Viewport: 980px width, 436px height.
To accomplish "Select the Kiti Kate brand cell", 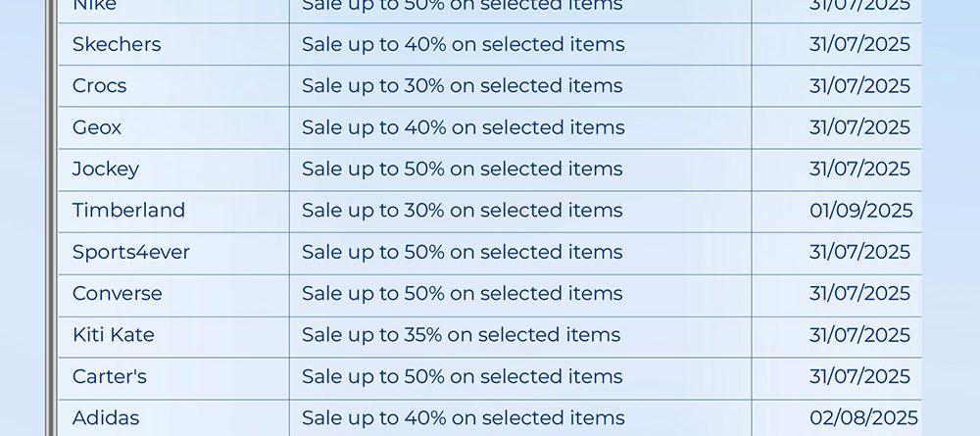I will [173, 337].
